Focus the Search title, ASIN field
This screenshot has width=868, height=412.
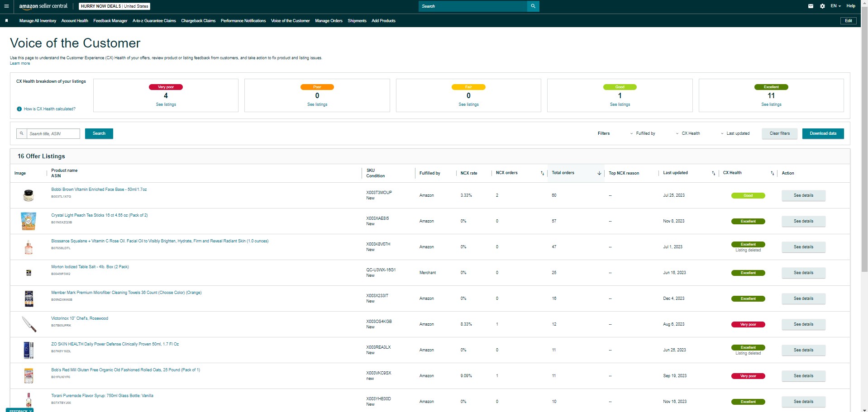pyautogui.click(x=53, y=134)
